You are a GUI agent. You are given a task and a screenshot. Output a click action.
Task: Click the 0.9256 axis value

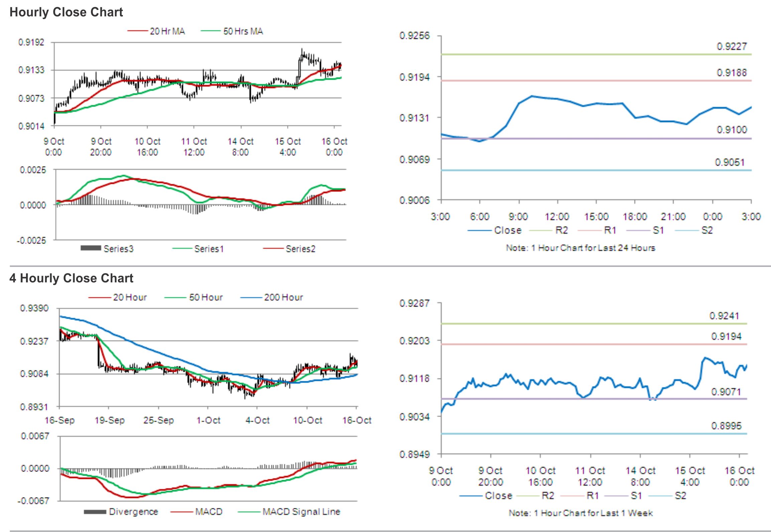point(414,36)
